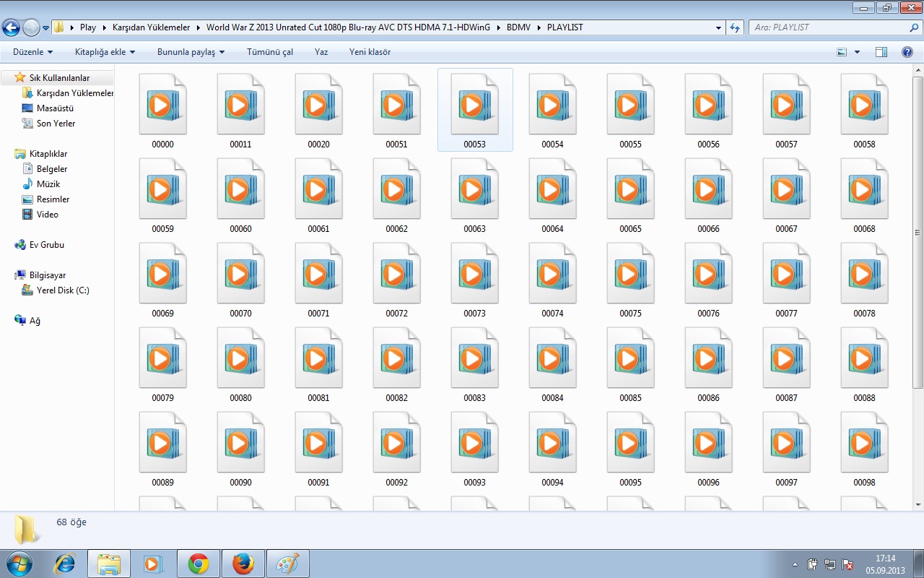The width and height of the screenshot is (924, 578).
Task: Click the scrollbar down arrow in the file list
Action: 918,504
